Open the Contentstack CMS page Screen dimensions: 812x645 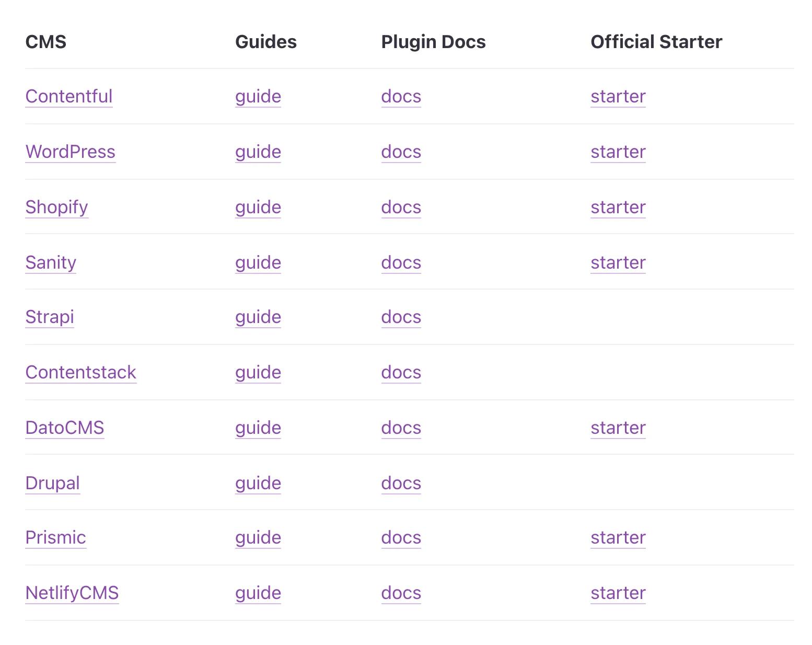point(80,373)
